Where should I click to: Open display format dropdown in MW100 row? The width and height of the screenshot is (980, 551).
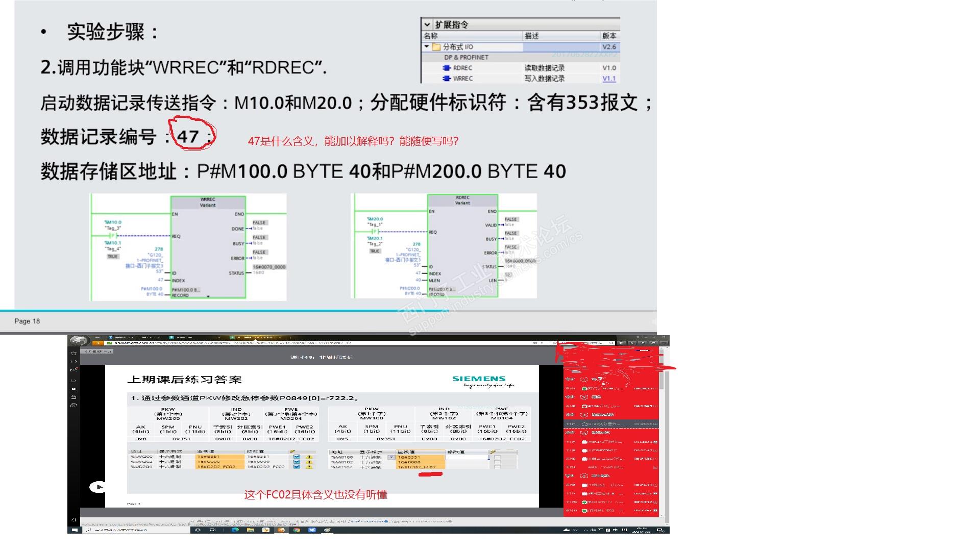(391, 458)
